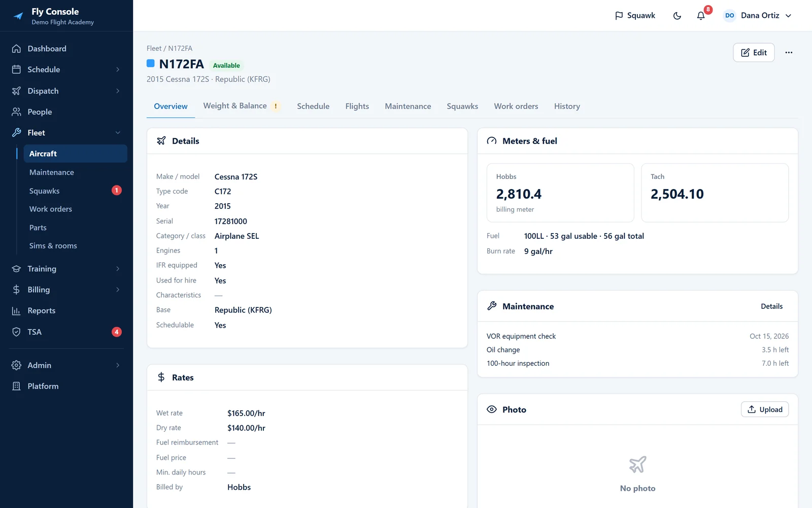The image size is (812, 508).
Task: Click the Platform building icon
Action: (x=16, y=386)
